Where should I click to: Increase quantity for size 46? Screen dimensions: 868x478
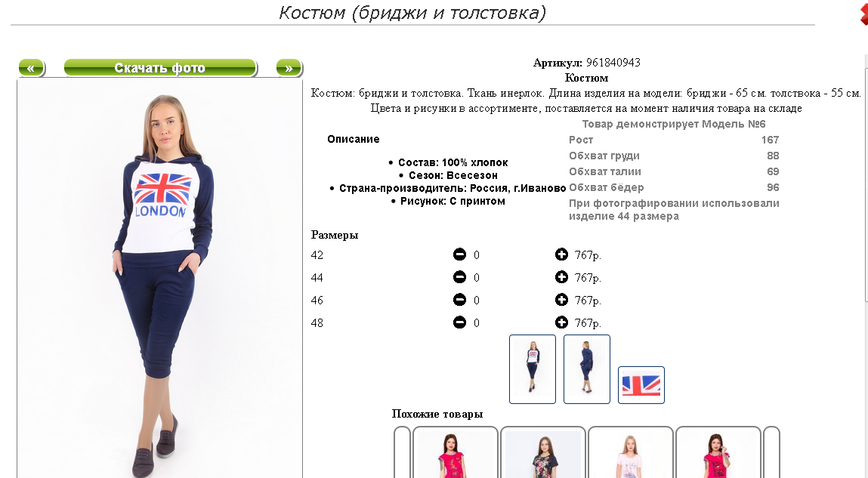coord(561,300)
